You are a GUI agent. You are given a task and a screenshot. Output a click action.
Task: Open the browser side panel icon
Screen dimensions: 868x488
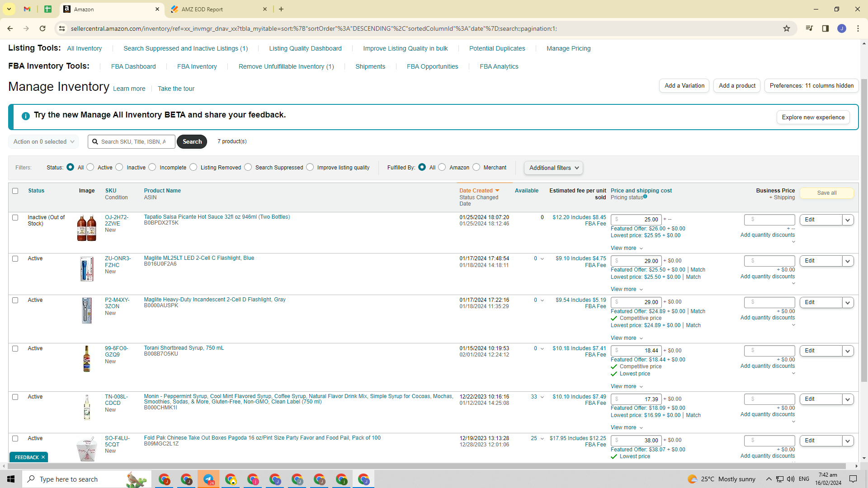826,28
